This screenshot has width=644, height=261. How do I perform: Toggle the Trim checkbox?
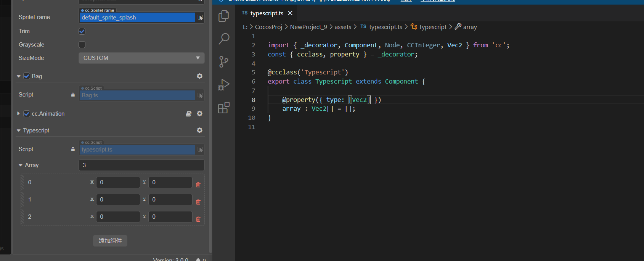(x=82, y=31)
